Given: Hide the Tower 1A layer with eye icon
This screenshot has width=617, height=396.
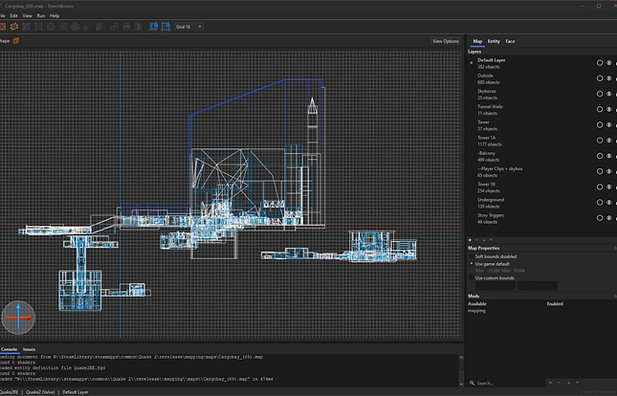Looking at the screenshot, I should point(609,141).
